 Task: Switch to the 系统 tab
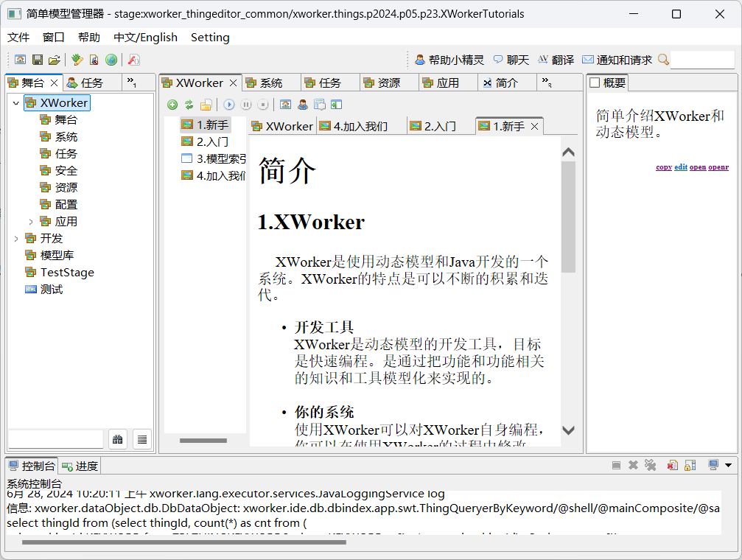[271, 83]
